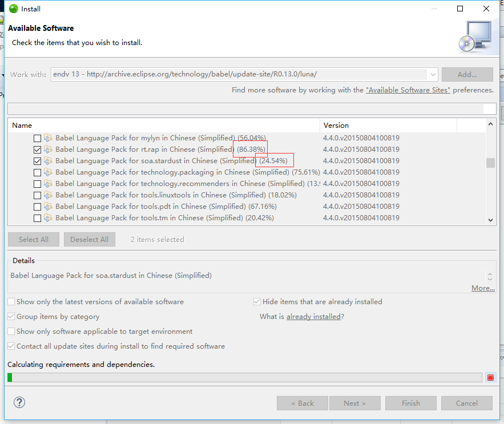Check the tools.pdt language pack checkbox
The height and width of the screenshot is (424, 504).
pyautogui.click(x=37, y=207)
